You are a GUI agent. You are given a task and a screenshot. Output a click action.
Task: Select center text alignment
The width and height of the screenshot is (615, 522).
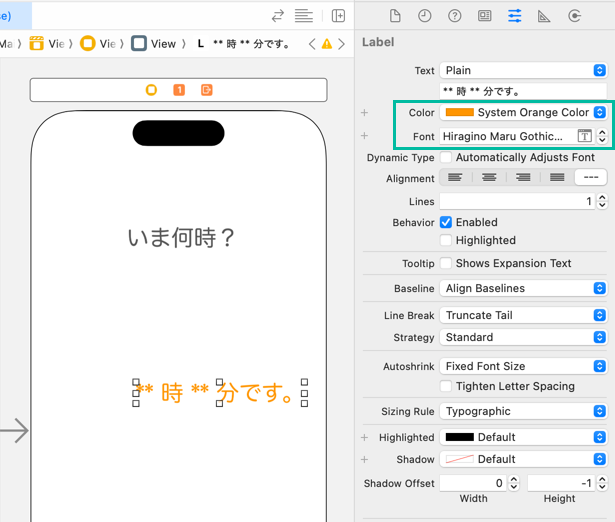pyautogui.click(x=489, y=178)
